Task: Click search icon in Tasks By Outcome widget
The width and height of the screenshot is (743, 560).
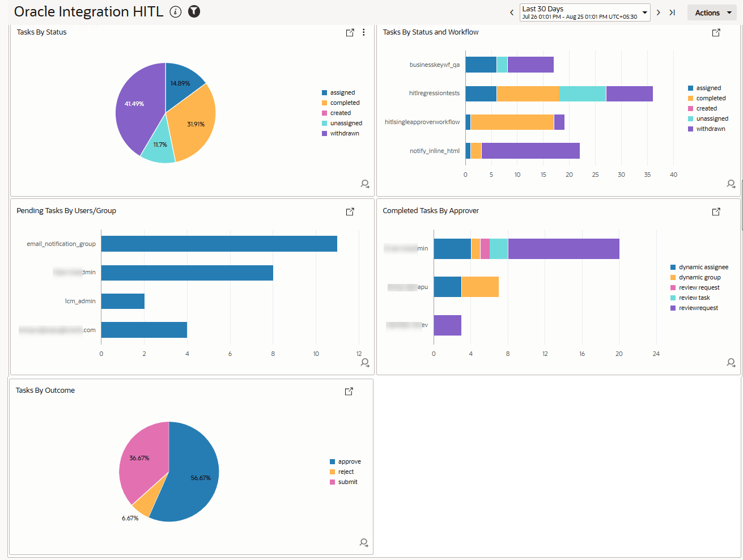Action: click(x=364, y=542)
